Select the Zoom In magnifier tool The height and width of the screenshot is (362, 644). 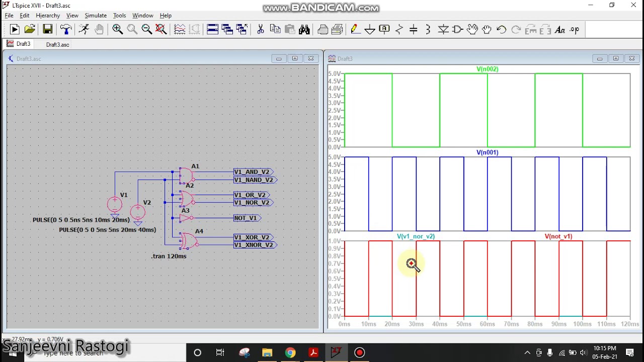tap(117, 30)
